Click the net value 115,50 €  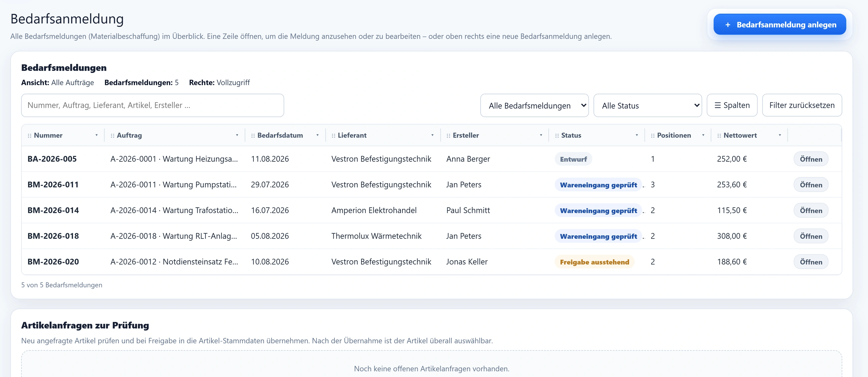point(732,210)
